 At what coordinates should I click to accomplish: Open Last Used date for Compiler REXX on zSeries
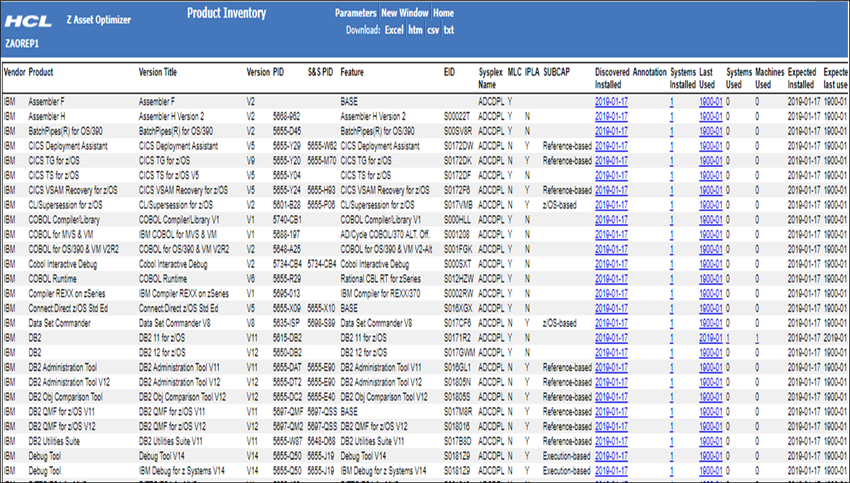coord(711,293)
